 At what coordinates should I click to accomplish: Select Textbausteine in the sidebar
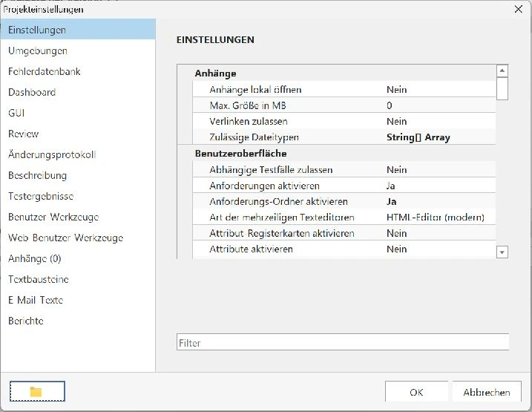point(78,279)
